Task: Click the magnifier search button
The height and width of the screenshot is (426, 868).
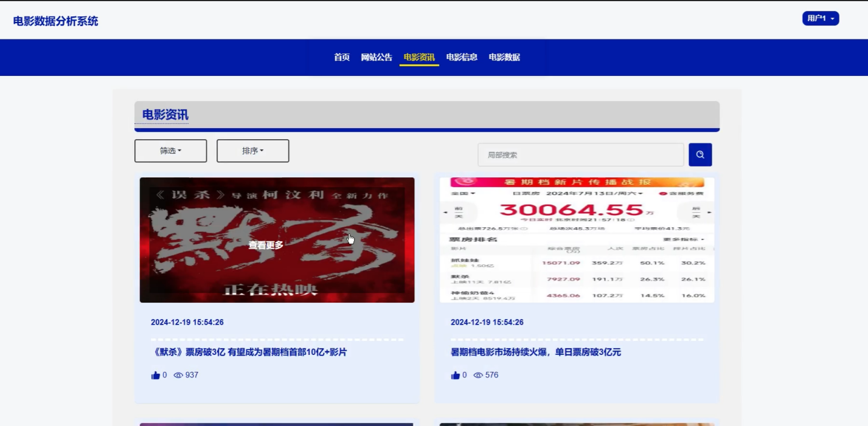Action: tap(700, 155)
